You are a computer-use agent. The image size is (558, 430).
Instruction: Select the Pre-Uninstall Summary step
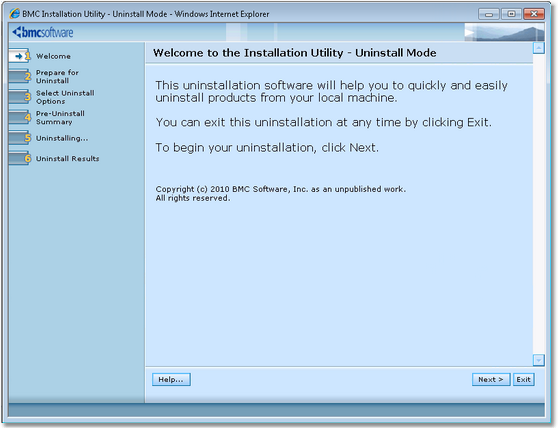tap(60, 117)
